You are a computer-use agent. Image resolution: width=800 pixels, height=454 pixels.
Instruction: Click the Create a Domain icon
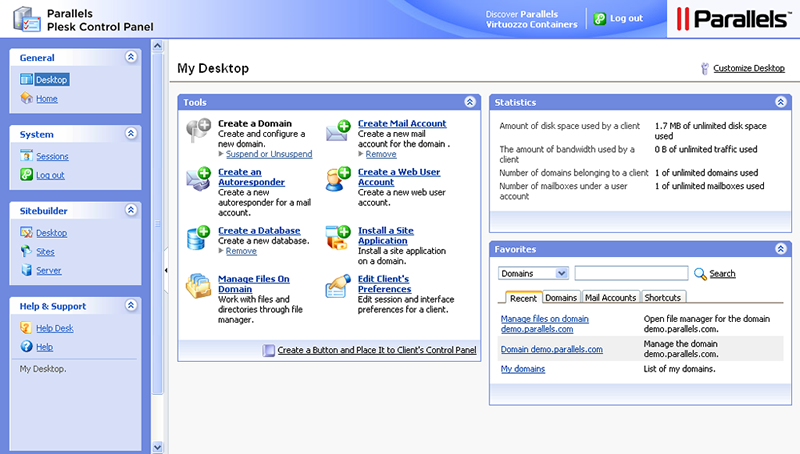198,130
